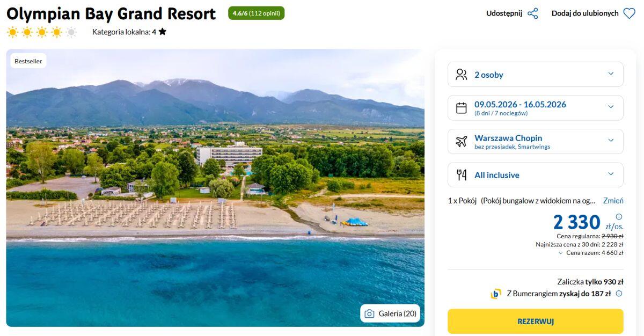644x336 pixels.
Task: Expand the Warszawa Chopin departure dropdown
Action: tap(611, 141)
